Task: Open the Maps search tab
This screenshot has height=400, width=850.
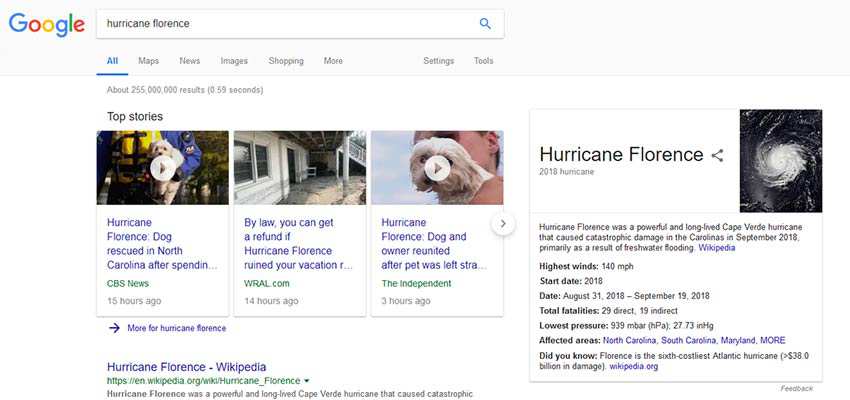Action: (148, 61)
